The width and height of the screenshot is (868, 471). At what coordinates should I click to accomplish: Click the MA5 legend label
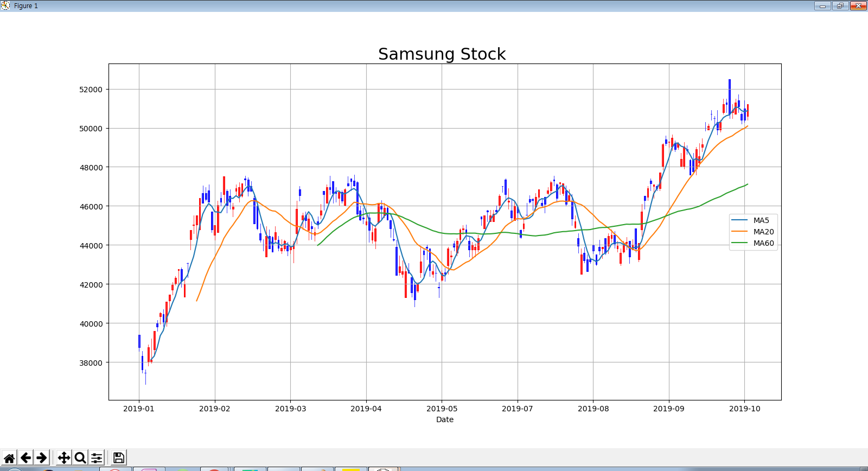[x=761, y=220]
